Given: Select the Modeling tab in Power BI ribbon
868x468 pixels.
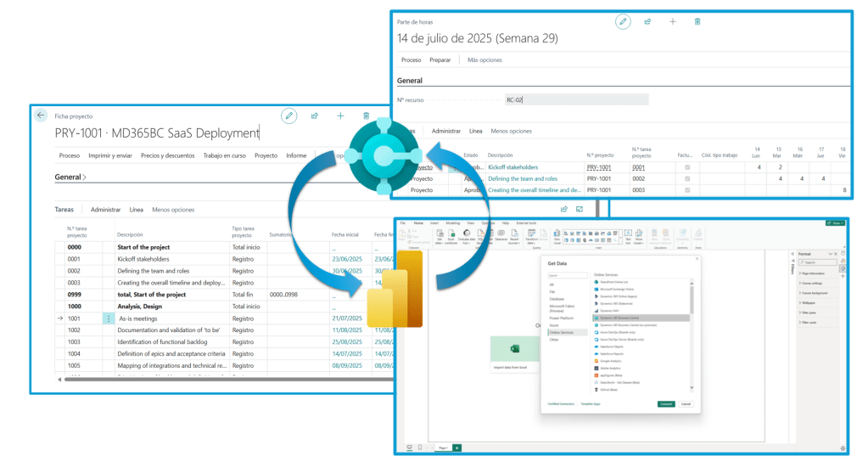Looking at the screenshot, I should [x=453, y=223].
